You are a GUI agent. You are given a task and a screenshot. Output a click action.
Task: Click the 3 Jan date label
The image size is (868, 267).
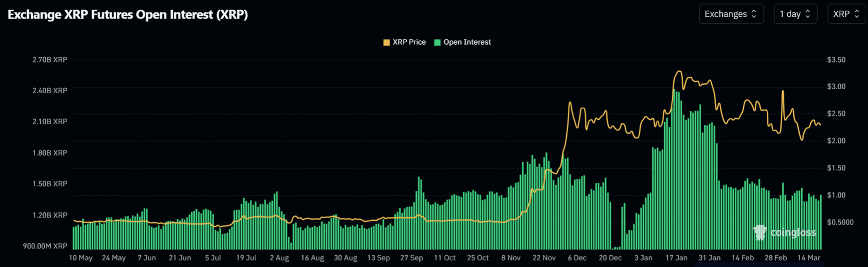pos(643,257)
